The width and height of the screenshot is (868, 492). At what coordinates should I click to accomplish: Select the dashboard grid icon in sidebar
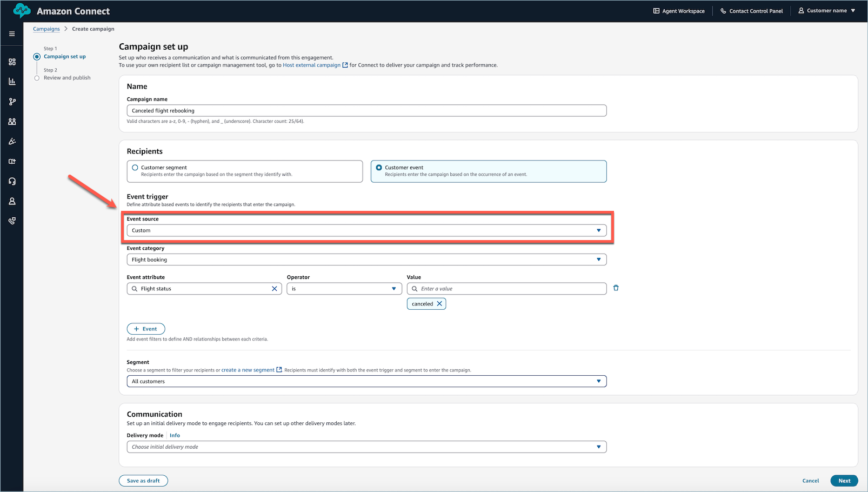click(12, 62)
